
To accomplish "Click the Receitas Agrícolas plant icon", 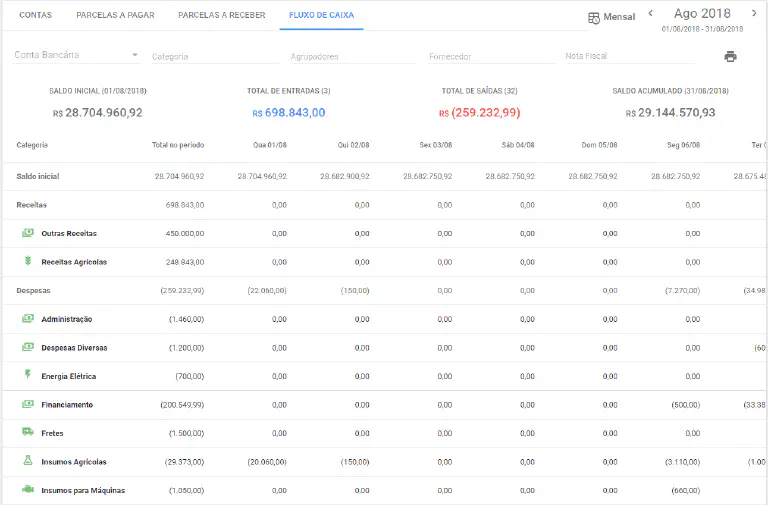I will [x=28, y=261].
